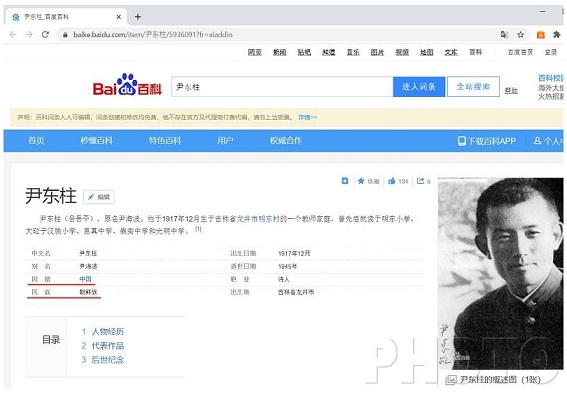Open the 地图 top link
Image resolution: width=567 pixels, height=395 pixels.
[426, 52]
